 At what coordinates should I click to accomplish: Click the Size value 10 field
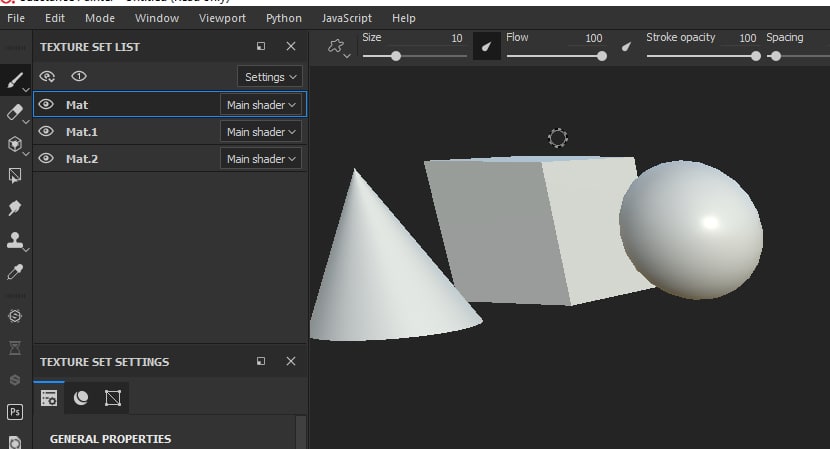(457, 38)
